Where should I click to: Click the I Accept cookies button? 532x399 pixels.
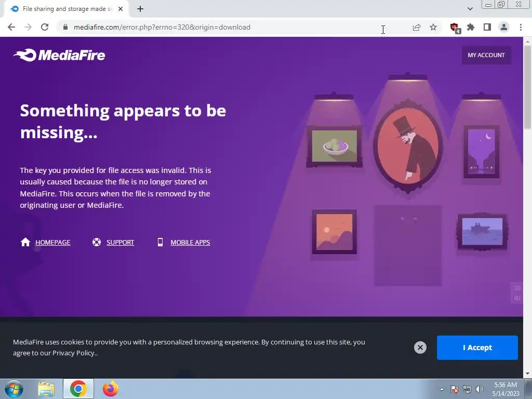pyautogui.click(x=477, y=348)
